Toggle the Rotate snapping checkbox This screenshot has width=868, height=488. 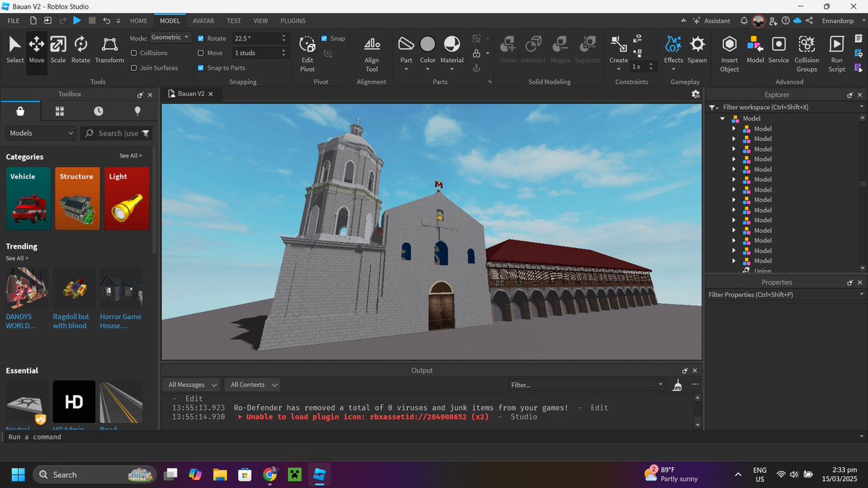click(x=201, y=38)
